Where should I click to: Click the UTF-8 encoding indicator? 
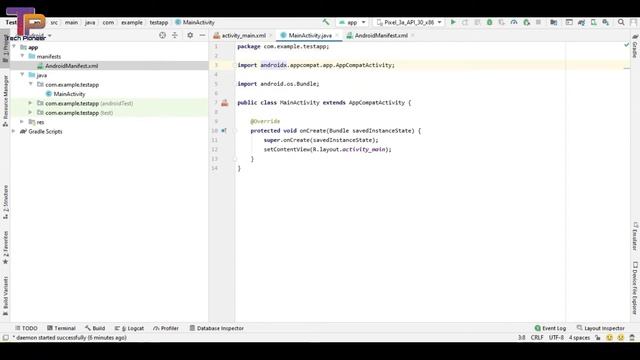tap(556, 338)
